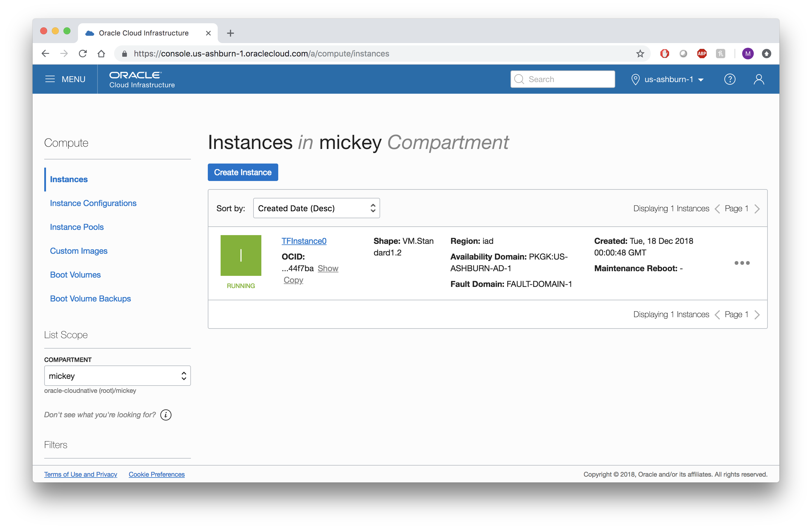Click the padlock site info icon

pos(125,54)
